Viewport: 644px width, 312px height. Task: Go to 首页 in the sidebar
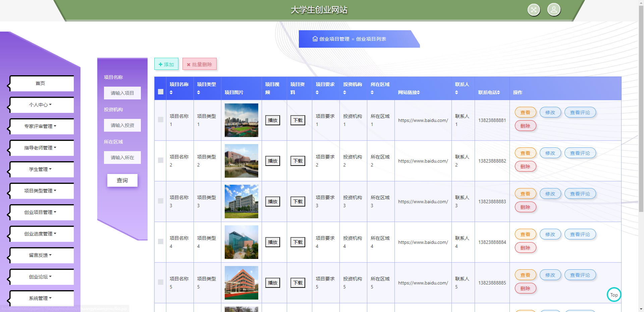pos(41,83)
